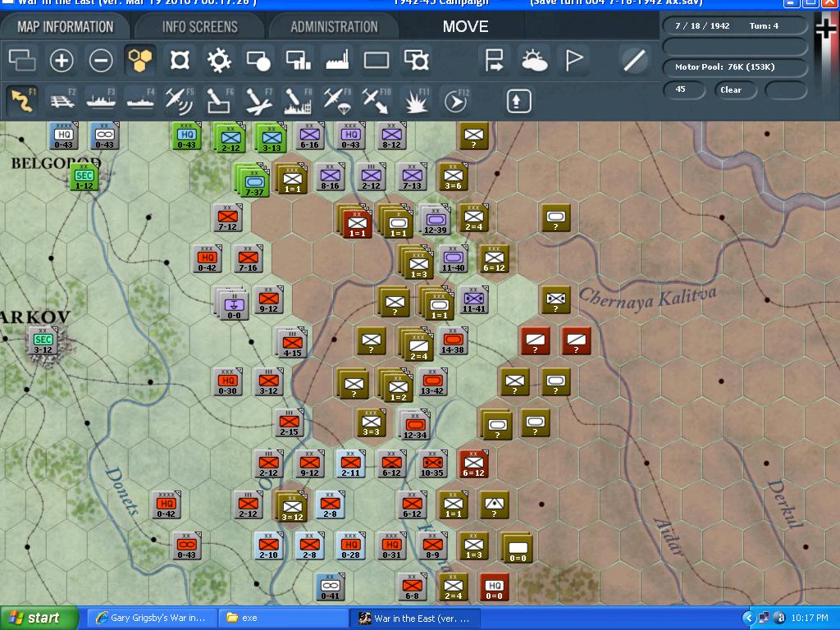
Task: Select the 14-38 red armored unit
Action: pos(453,340)
